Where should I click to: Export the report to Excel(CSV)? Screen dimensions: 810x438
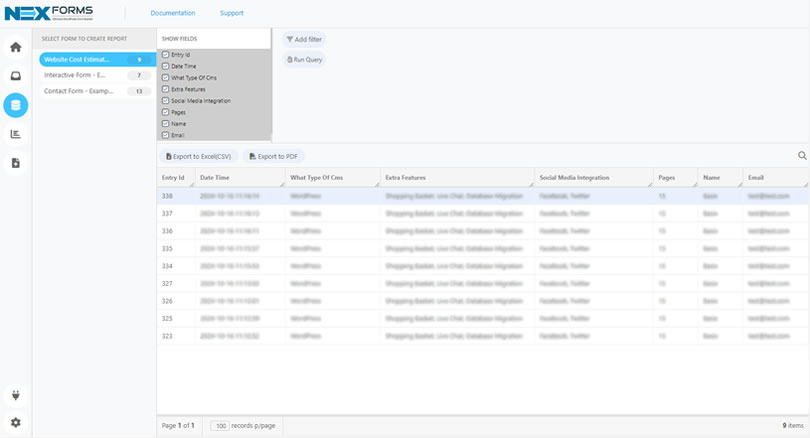click(198, 156)
